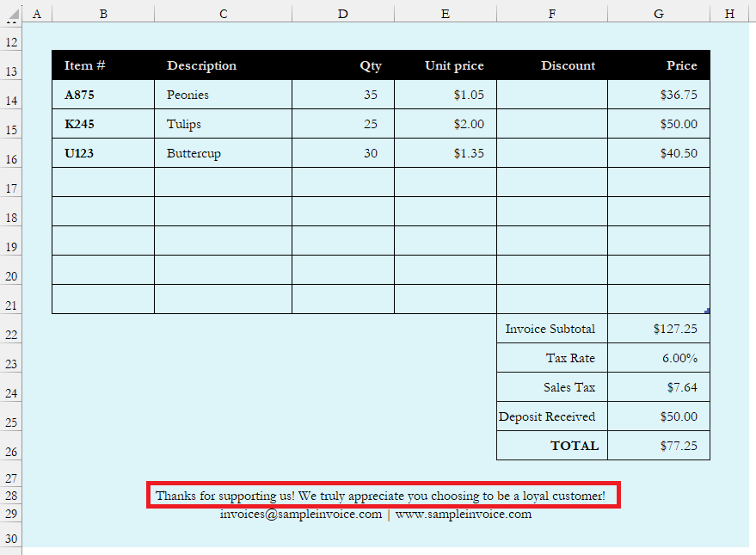Click the 'Unit price' header cell
Image resolution: width=756 pixels, height=555 pixels.
coord(446,65)
